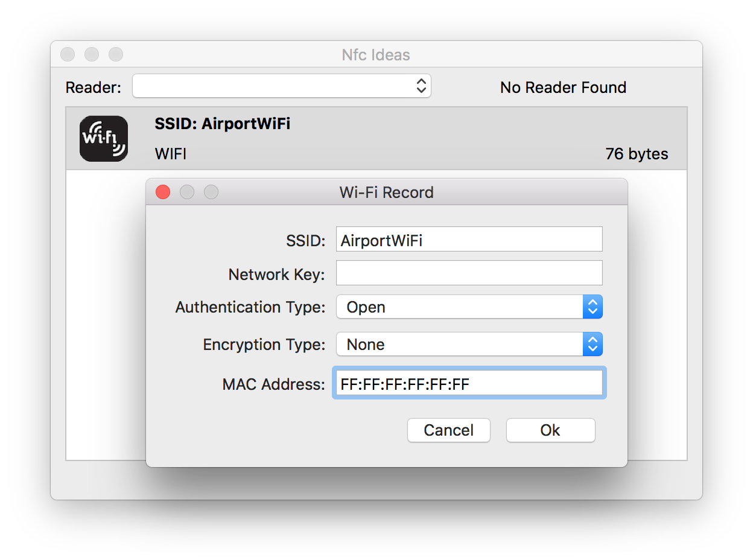This screenshot has width=753, height=560.
Task: Click the Wi-Fi Record dialog title bar
Action: 387,192
